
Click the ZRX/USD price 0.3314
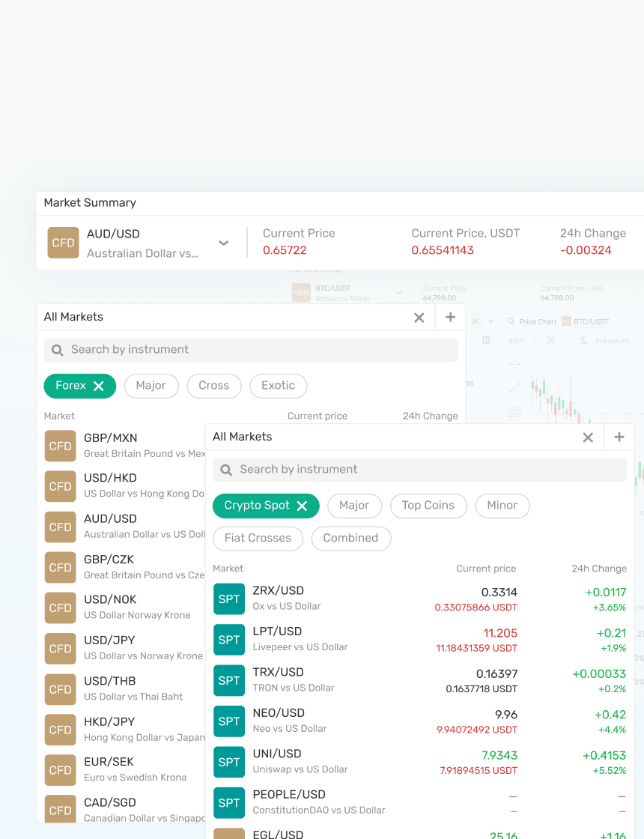pos(499,593)
